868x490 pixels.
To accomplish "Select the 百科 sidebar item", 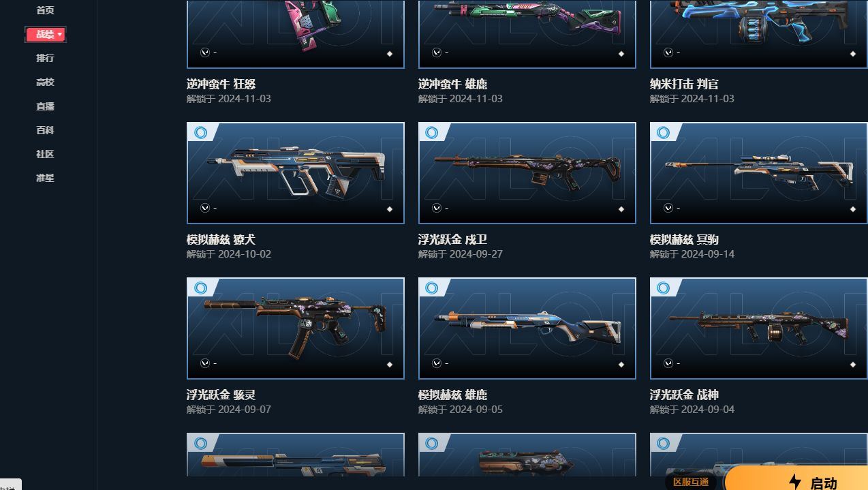I will (45, 130).
